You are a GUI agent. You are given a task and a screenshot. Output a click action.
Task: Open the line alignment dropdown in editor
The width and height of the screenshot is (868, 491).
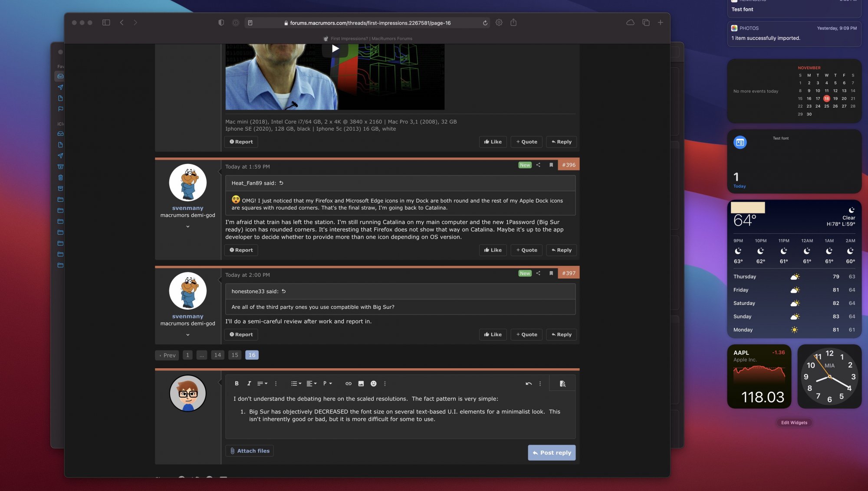[x=312, y=383]
